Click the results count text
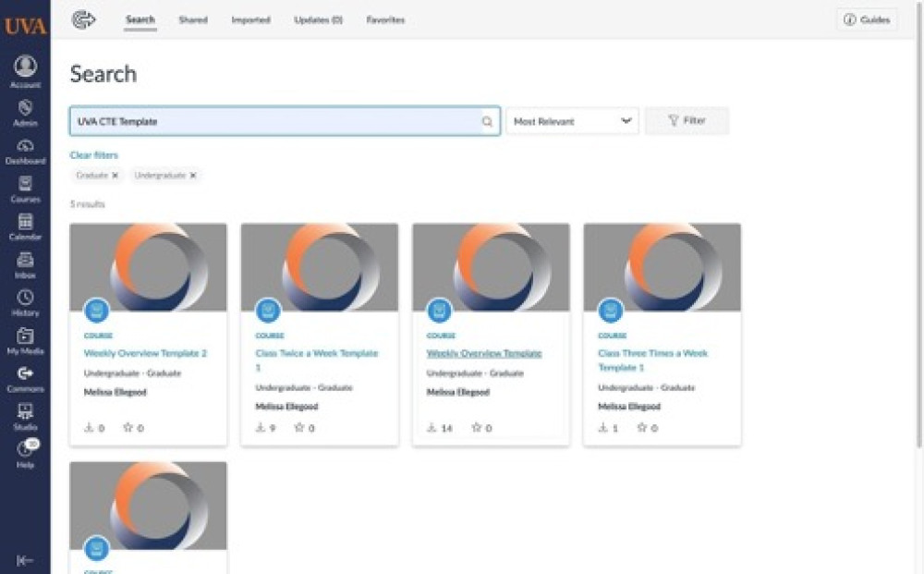The image size is (924, 574). coord(87,204)
